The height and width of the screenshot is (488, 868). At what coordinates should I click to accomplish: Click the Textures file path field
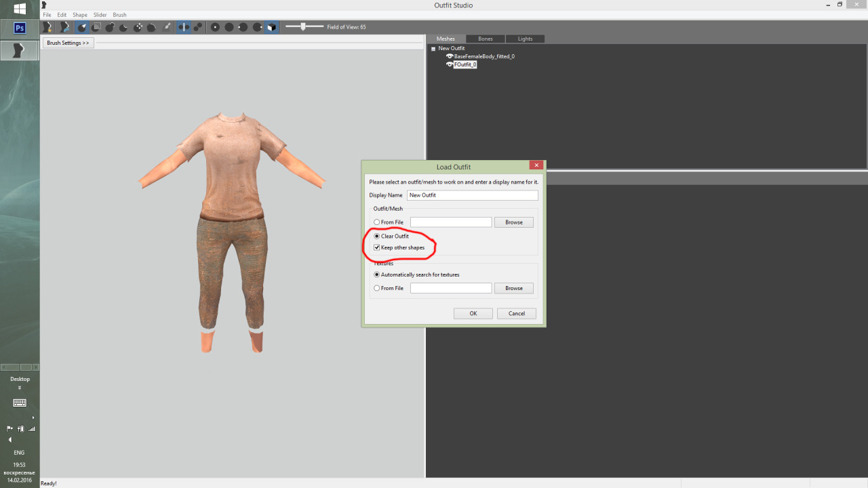[451, 288]
